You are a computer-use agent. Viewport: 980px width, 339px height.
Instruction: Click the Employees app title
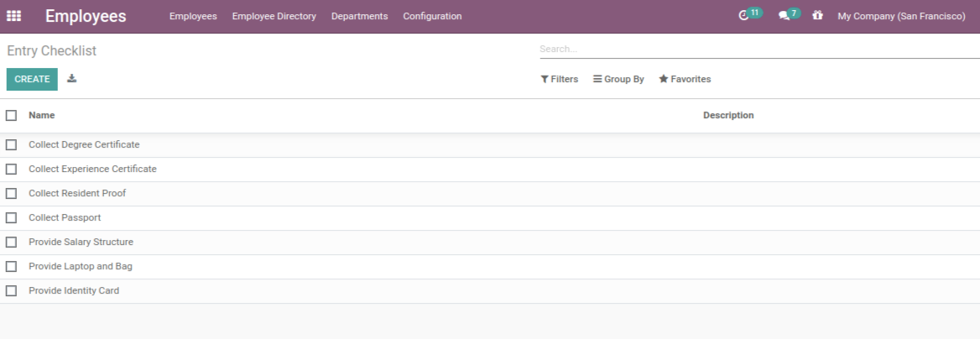pos(86,16)
